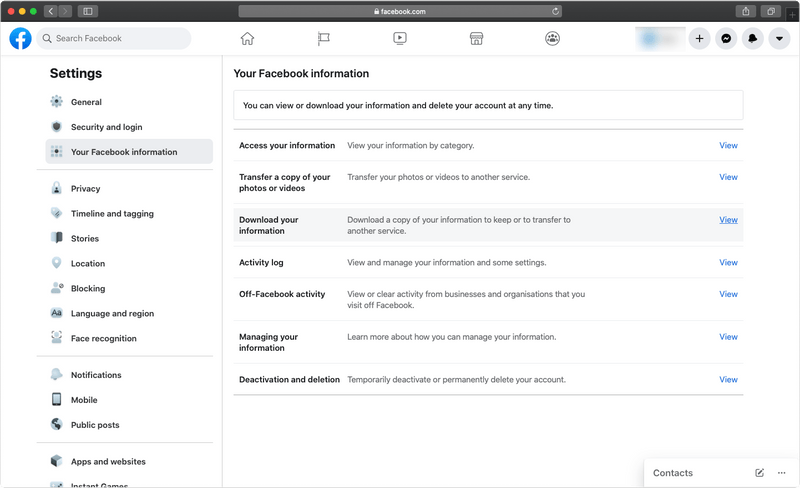Open Blocking settings label

tap(88, 288)
